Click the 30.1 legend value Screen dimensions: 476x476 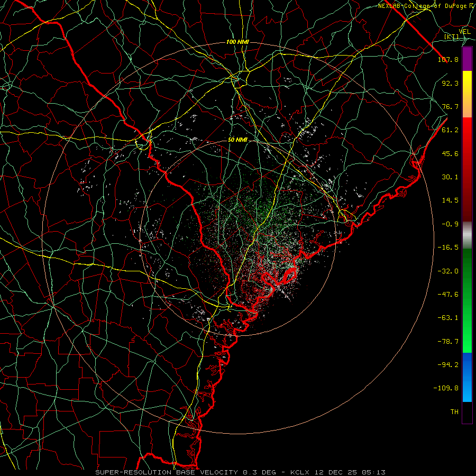click(450, 177)
